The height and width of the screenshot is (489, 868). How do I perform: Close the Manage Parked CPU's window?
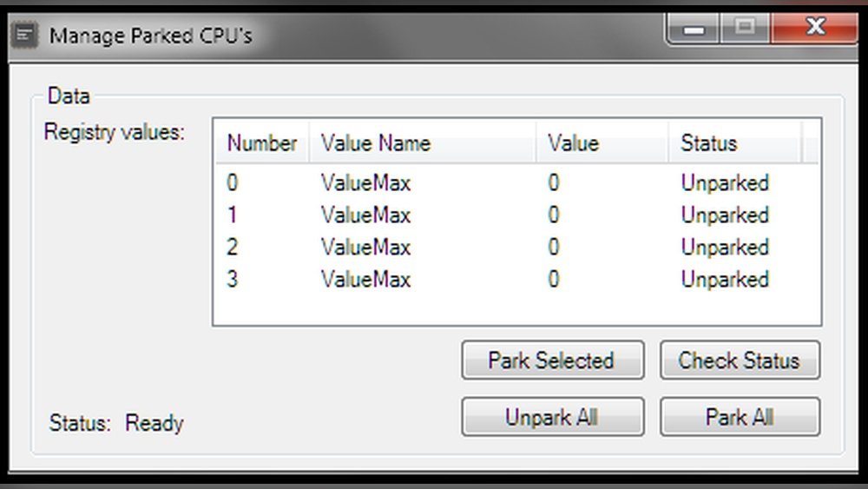814,29
